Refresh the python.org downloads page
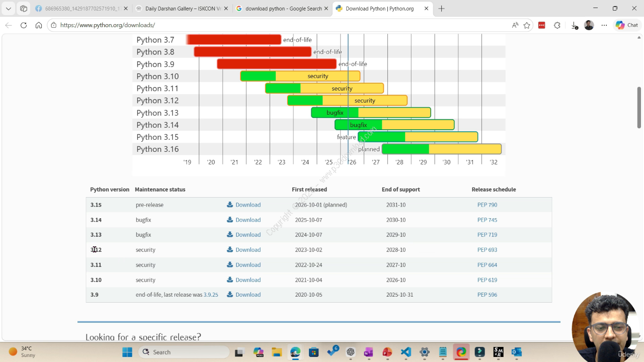The image size is (644, 362). tap(24, 25)
